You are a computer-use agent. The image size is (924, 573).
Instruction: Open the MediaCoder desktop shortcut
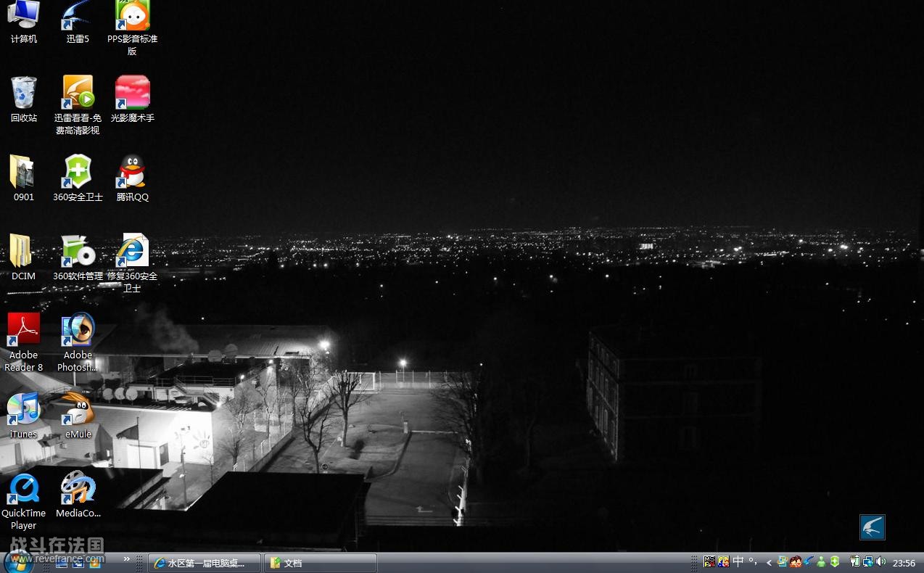tap(78, 495)
